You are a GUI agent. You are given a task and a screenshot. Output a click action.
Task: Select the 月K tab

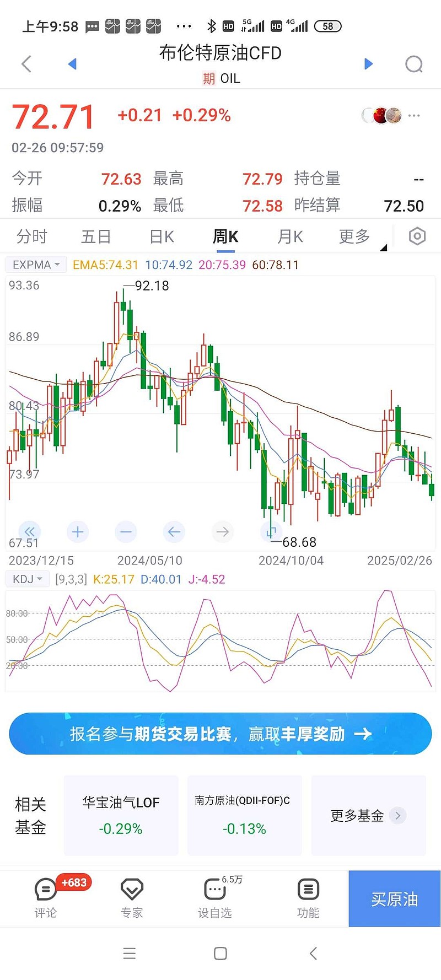[x=290, y=236]
